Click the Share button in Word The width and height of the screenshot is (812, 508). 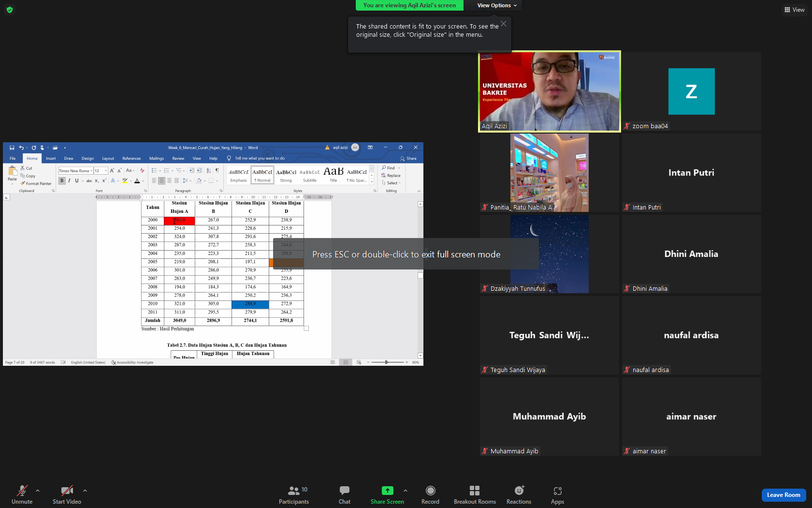tap(408, 159)
